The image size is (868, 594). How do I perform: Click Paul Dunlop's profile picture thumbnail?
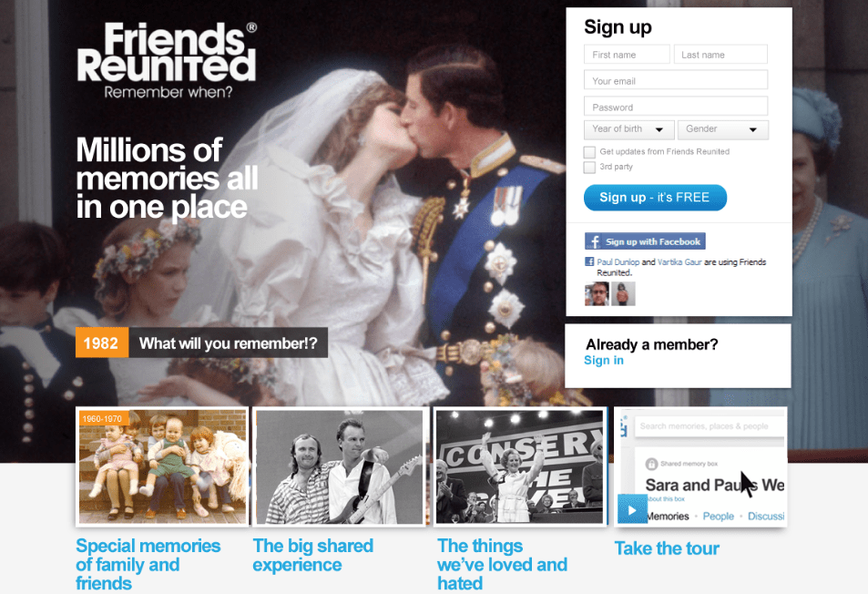click(x=597, y=293)
